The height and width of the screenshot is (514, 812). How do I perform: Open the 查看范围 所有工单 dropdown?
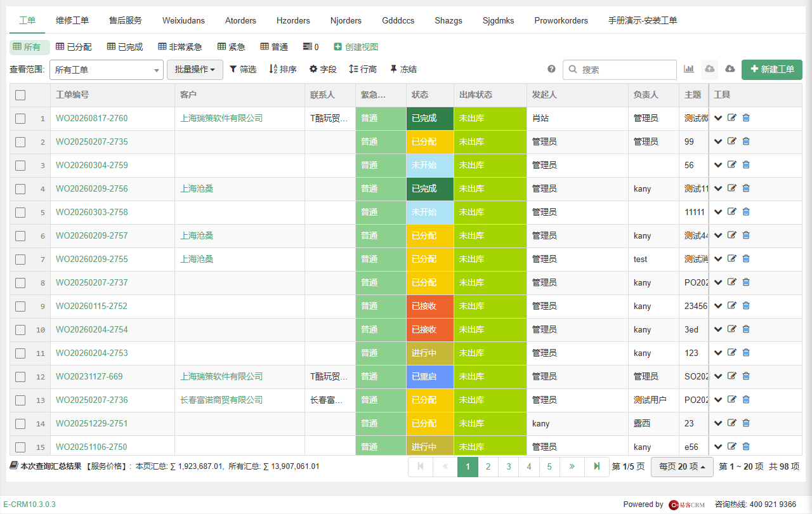tap(107, 70)
